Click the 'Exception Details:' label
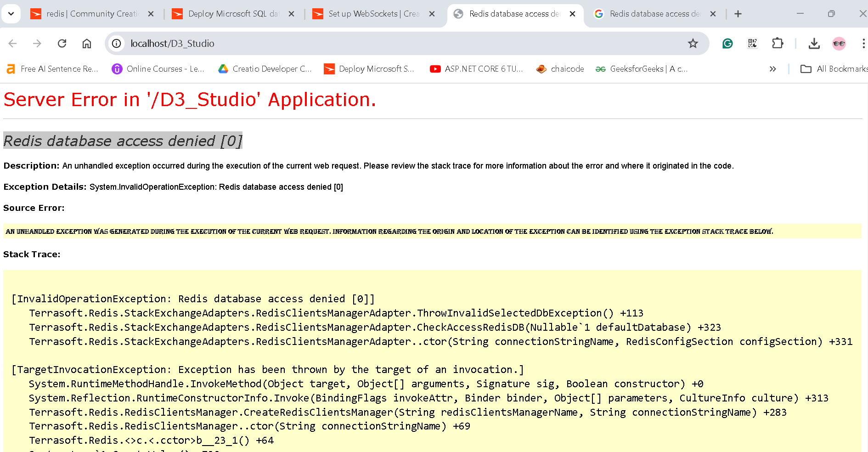Viewport: 868px width, 452px height. pos(45,187)
